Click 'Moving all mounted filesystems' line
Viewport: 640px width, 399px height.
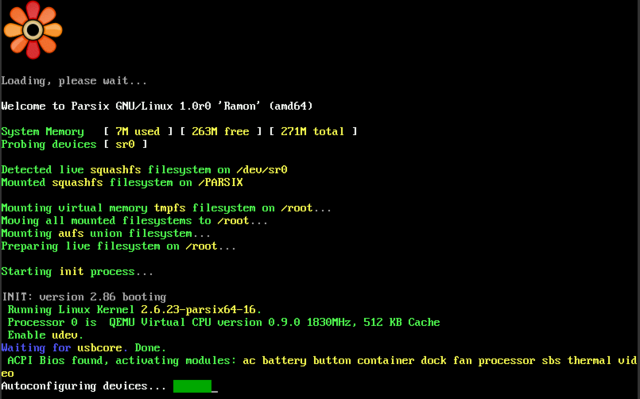click(134, 220)
